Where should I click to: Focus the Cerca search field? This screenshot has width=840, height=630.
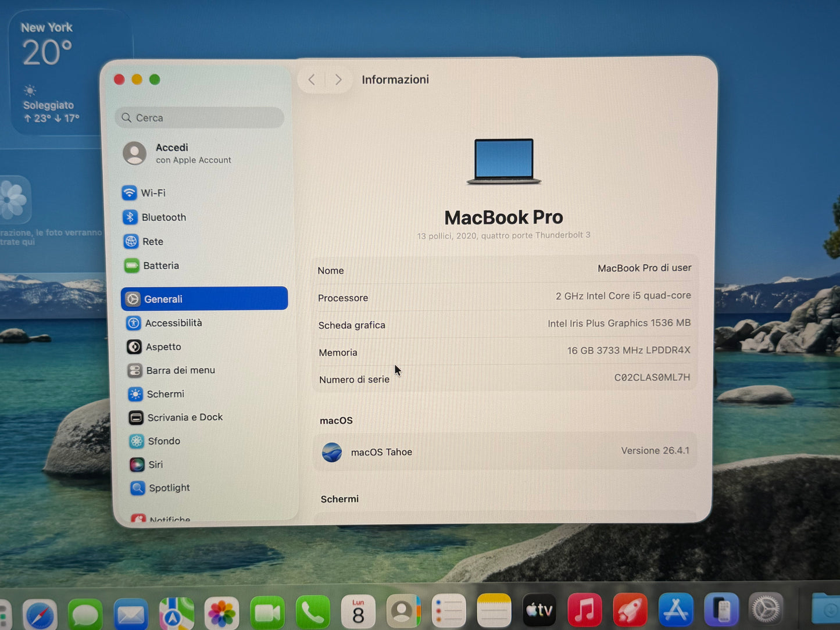coord(199,117)
